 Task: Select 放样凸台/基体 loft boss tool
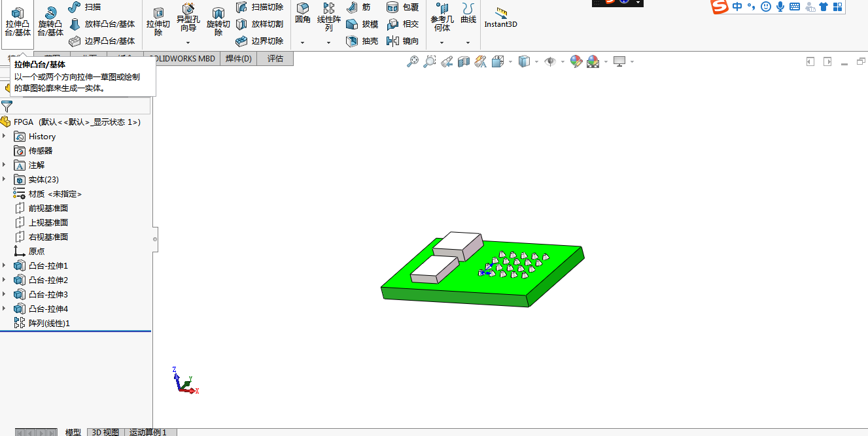(102, 24)
